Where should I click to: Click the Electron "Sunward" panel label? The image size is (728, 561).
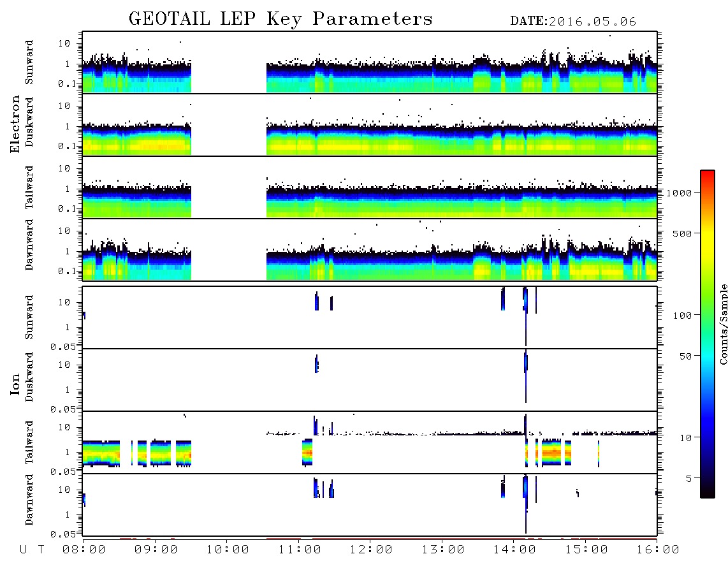pyautogui.click(x=29, y=62)
